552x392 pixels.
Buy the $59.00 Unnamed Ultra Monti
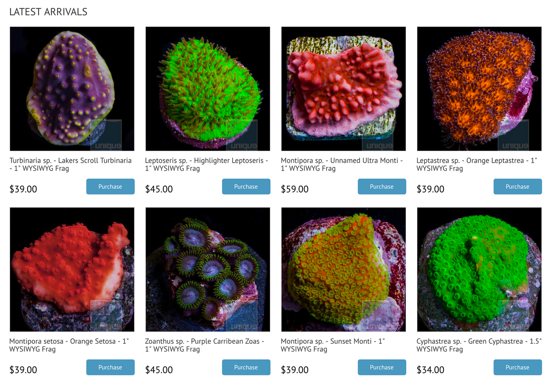382,187
